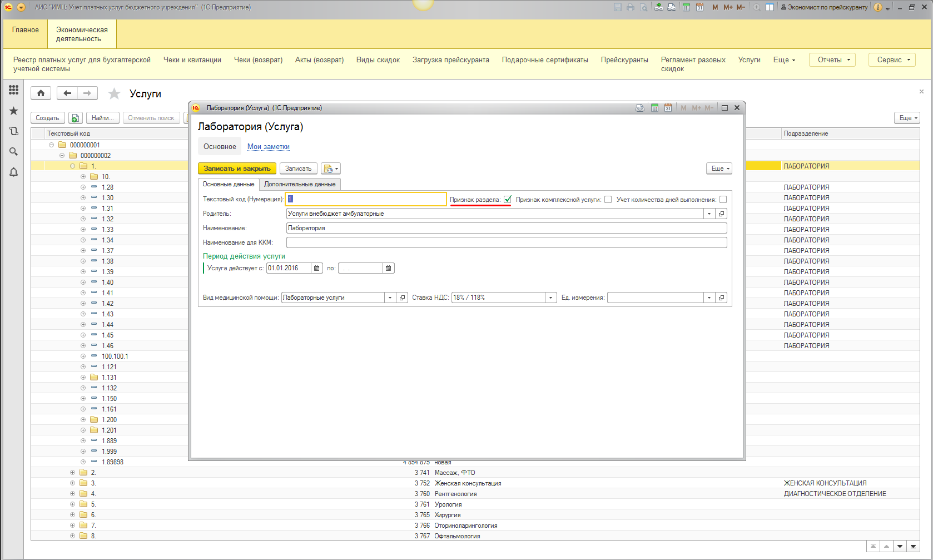
Task: Select the Основные данные tab
Action: click(x=229, y=184)
